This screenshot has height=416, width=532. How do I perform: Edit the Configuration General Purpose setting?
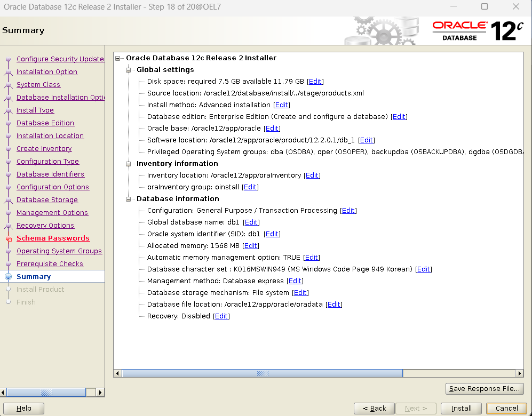(x=348, y=211)
